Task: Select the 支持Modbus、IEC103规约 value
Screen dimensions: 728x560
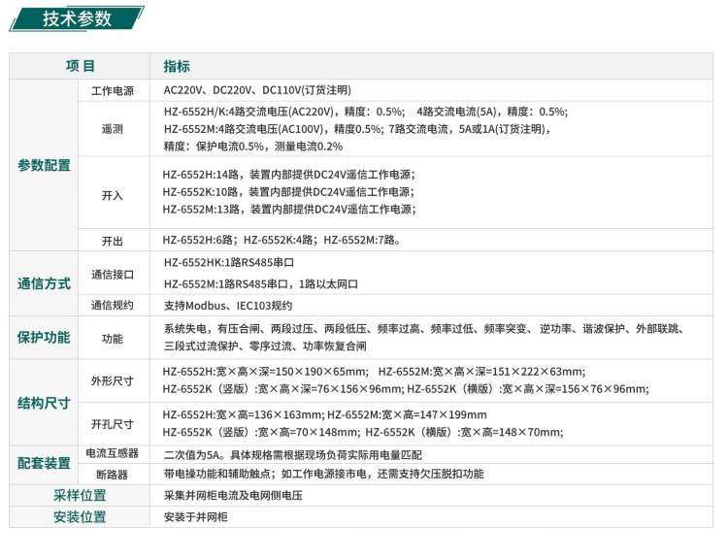Action: (228, 306)
